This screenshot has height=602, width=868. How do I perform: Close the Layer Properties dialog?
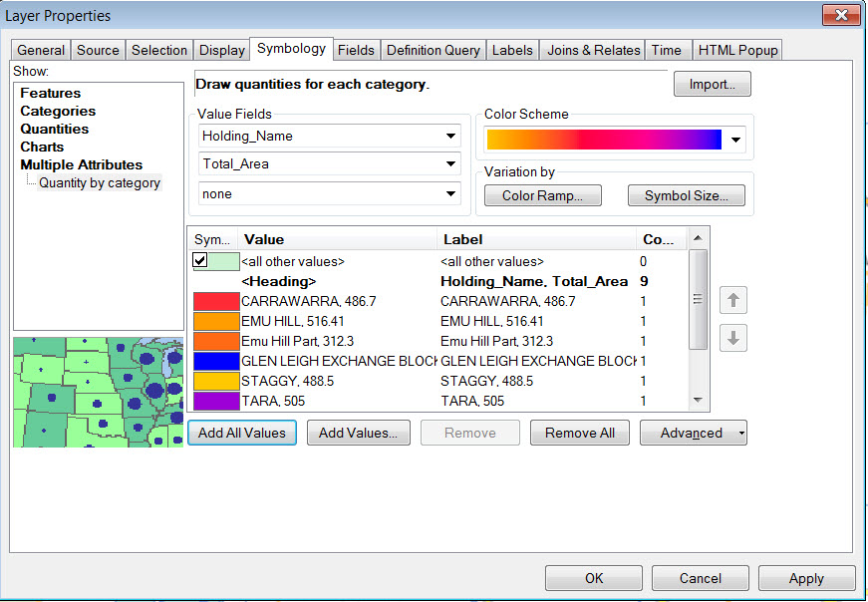click(x=841, y=15)
